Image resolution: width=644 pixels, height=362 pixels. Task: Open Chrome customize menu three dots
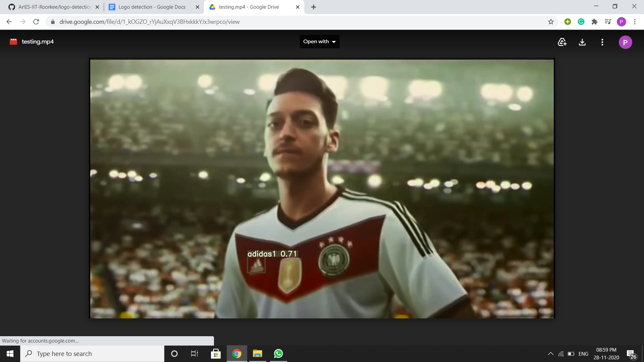[635, 22]
